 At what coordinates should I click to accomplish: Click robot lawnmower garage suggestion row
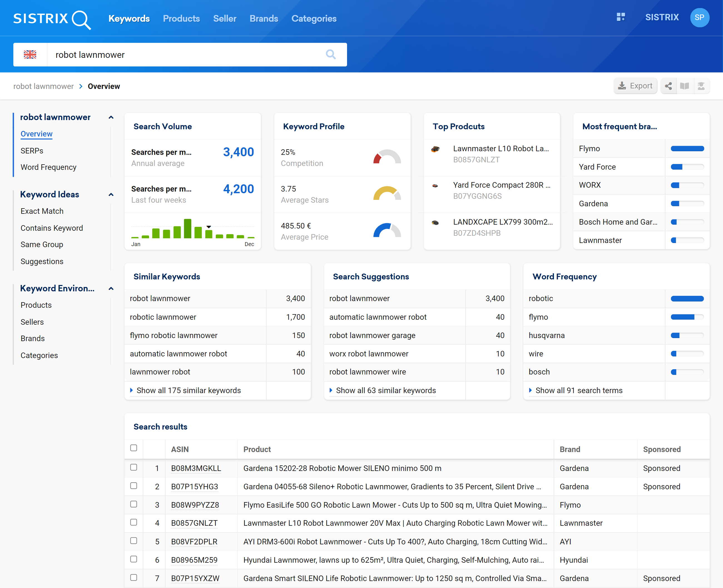pos(417,335)
